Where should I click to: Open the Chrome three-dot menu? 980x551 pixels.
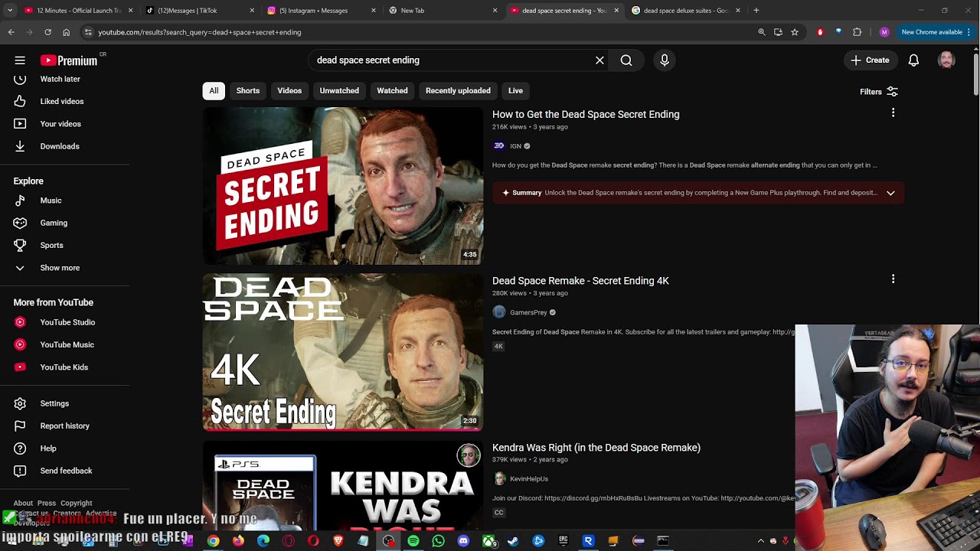(x=969, y=32)
